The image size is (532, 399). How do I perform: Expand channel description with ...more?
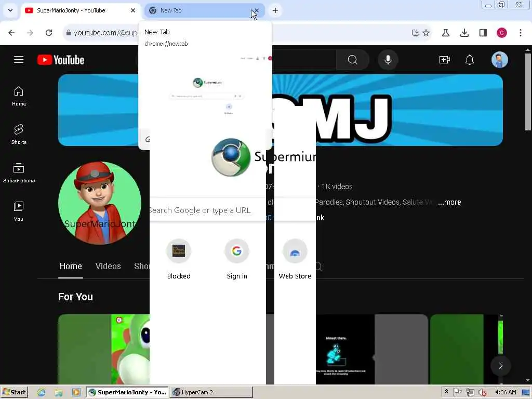(449, 202)
